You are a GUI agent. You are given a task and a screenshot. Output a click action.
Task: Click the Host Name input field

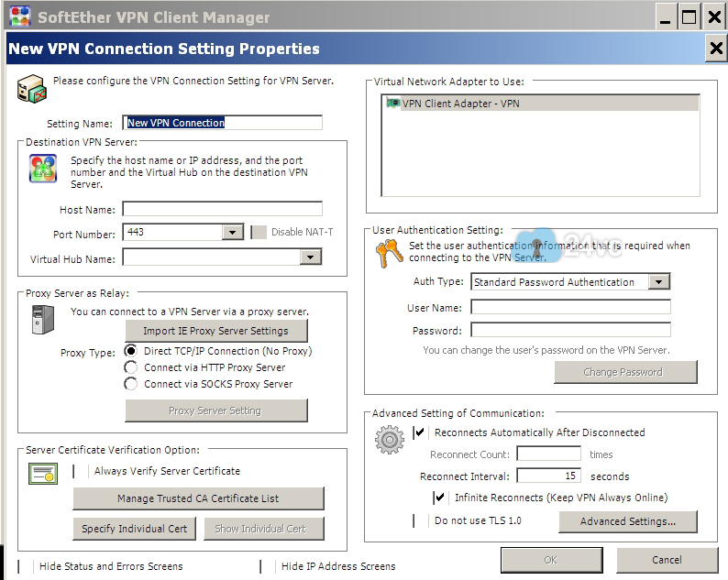pyautogui.click(x=223, y=209)
